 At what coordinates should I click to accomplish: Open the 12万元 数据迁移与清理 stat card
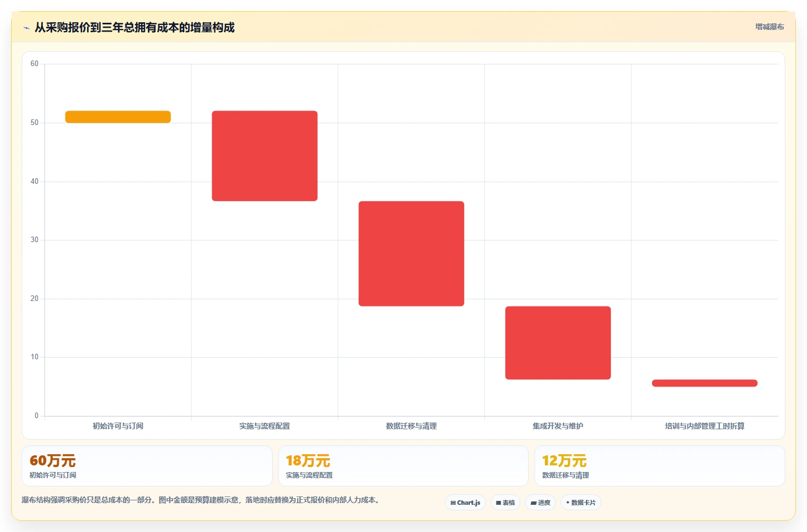click(659, 466)
